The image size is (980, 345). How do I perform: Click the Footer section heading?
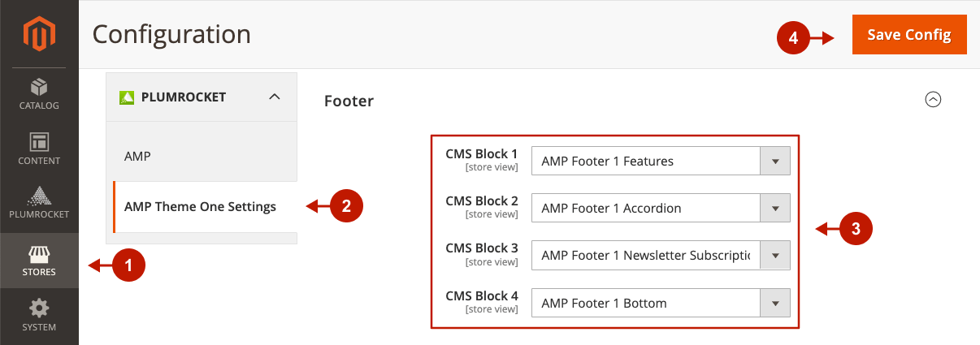click(349, 101)
